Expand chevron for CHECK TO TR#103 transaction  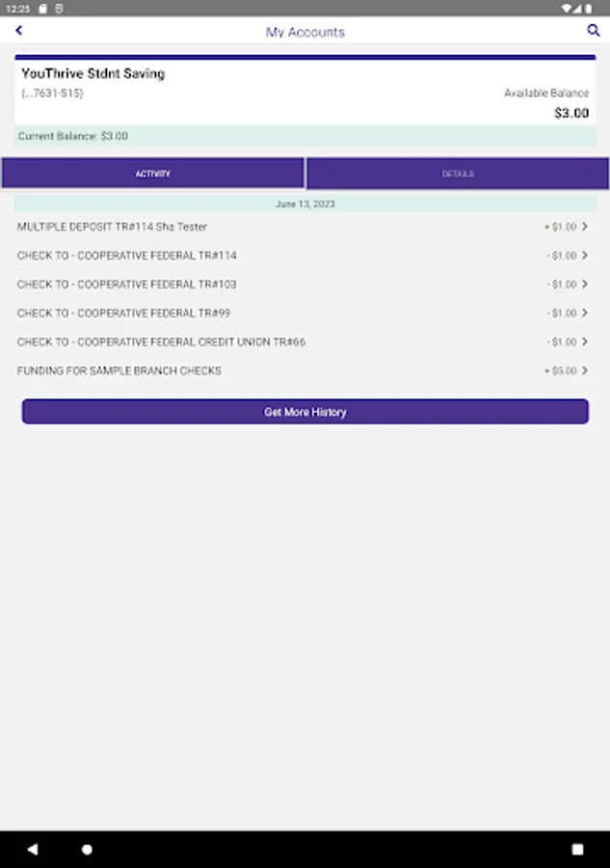point(585,284)
